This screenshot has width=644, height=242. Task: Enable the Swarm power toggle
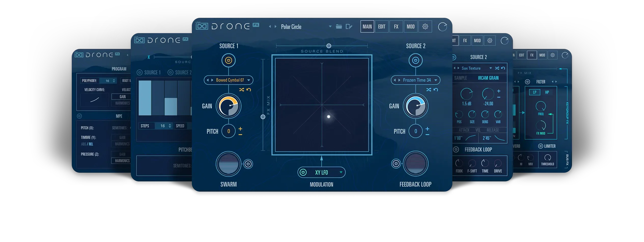click(x=248, y=164)
